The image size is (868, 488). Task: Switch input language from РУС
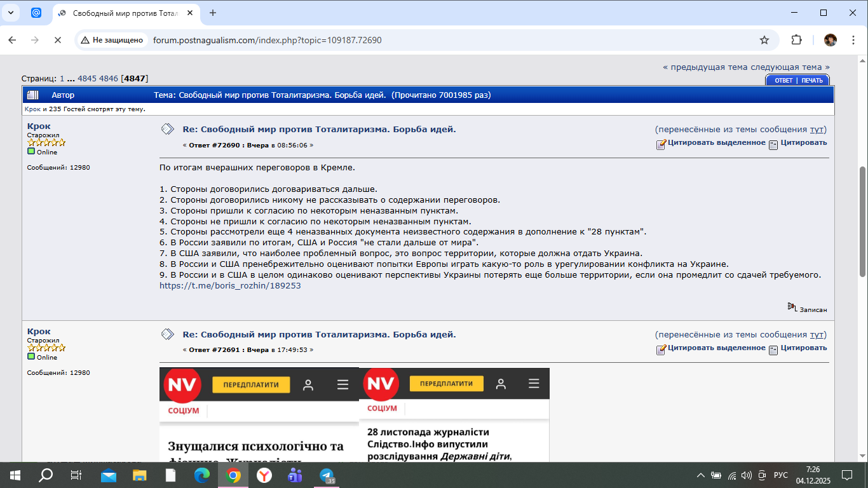(780, 475)
